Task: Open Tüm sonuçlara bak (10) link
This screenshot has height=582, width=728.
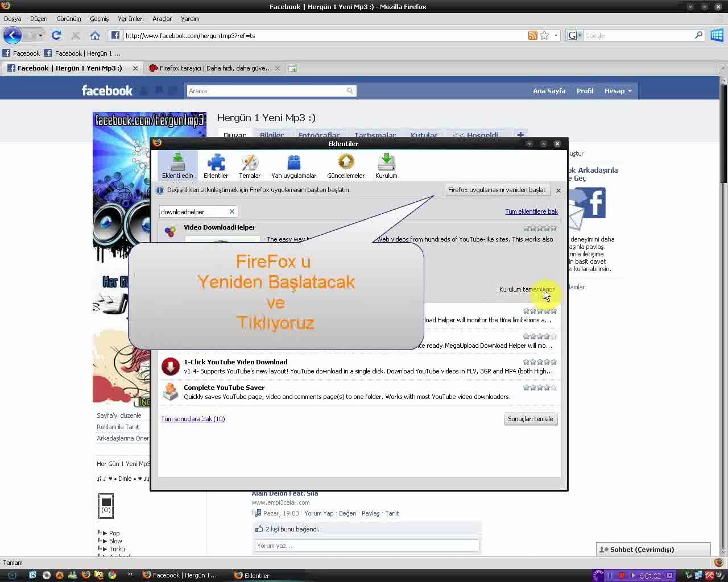Action: pyautogui.click(x=193, y=419)
